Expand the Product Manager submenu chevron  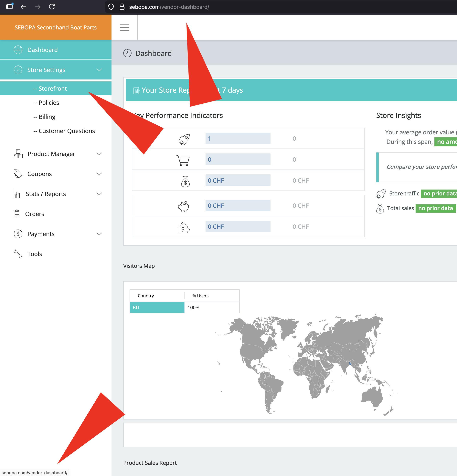pyautogui.click(x=99, y=154)
